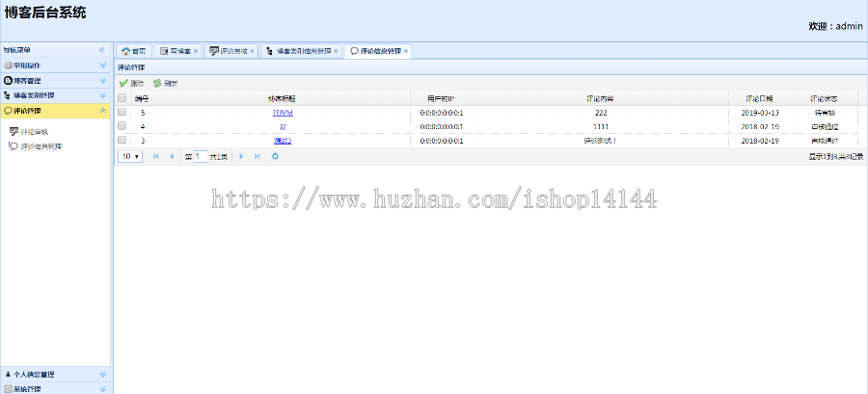Toggle the select-all checkbox in the table header

pos(122,98)
